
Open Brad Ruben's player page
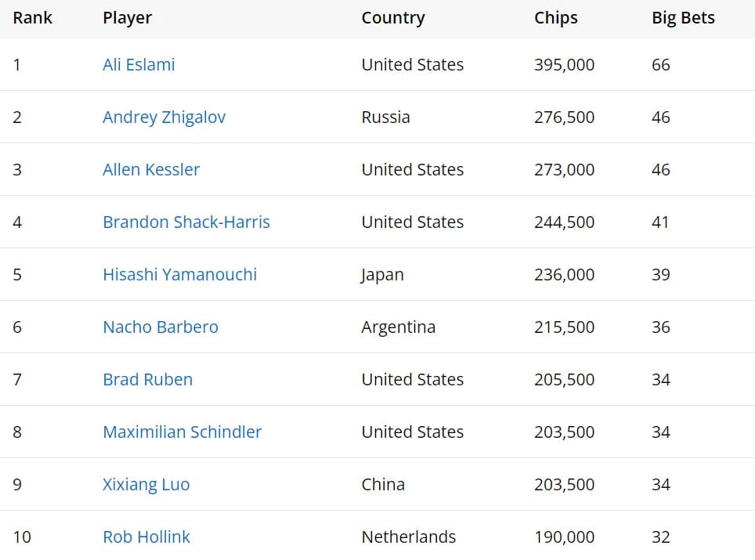[148, 379]
